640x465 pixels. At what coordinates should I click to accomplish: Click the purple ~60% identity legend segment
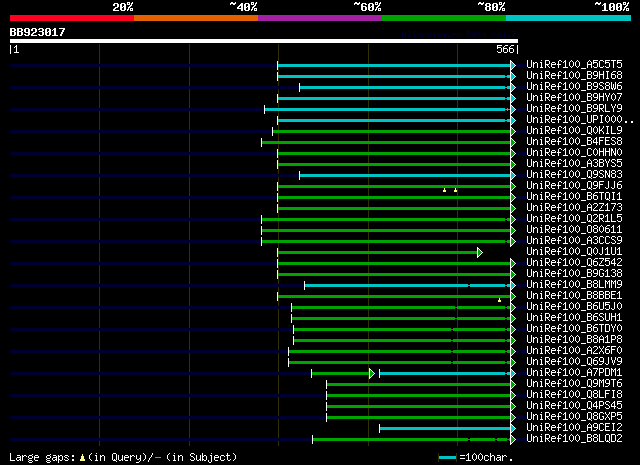[x=320, y=18]
